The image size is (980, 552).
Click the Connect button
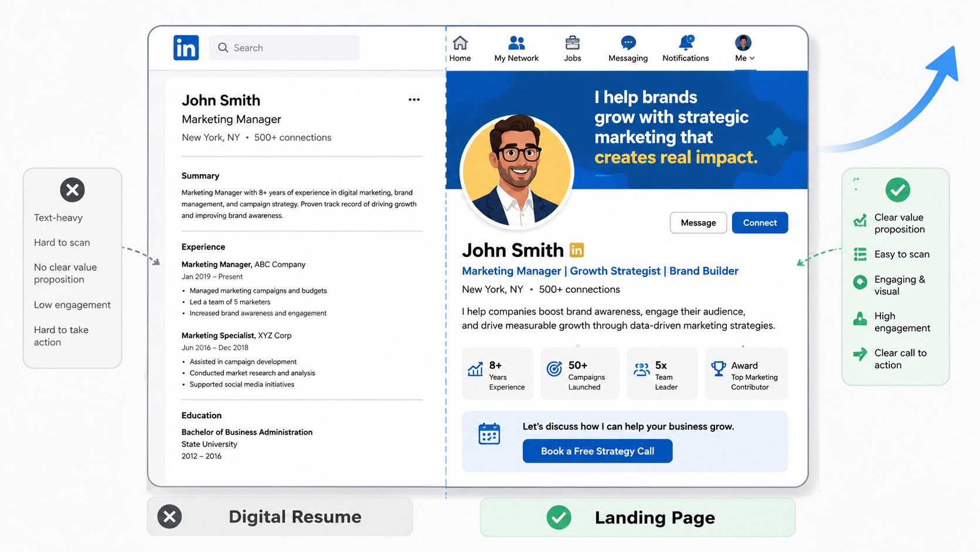pos(760,223)
